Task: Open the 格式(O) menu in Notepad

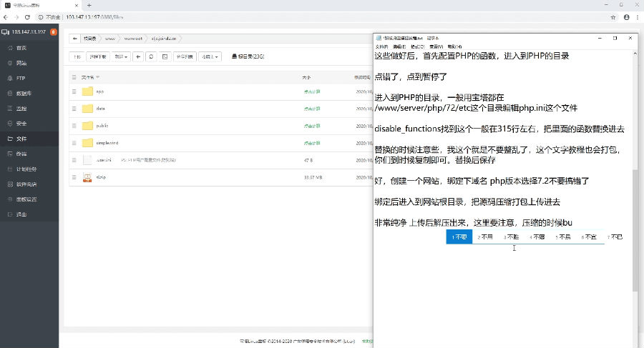Action: [418, 46]
